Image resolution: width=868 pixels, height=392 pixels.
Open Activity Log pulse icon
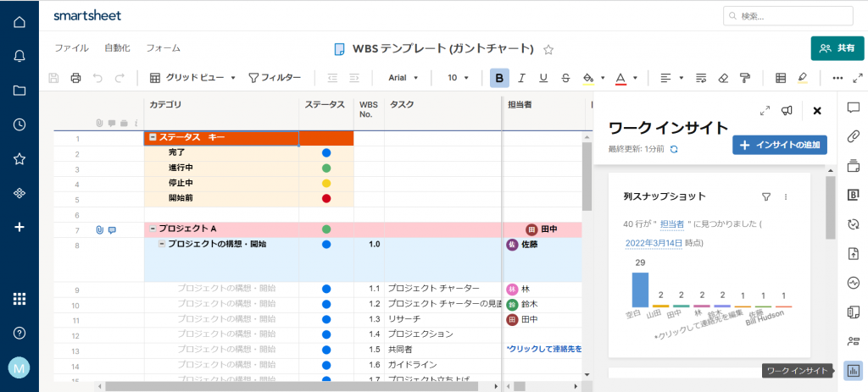[x=853, y=283]
